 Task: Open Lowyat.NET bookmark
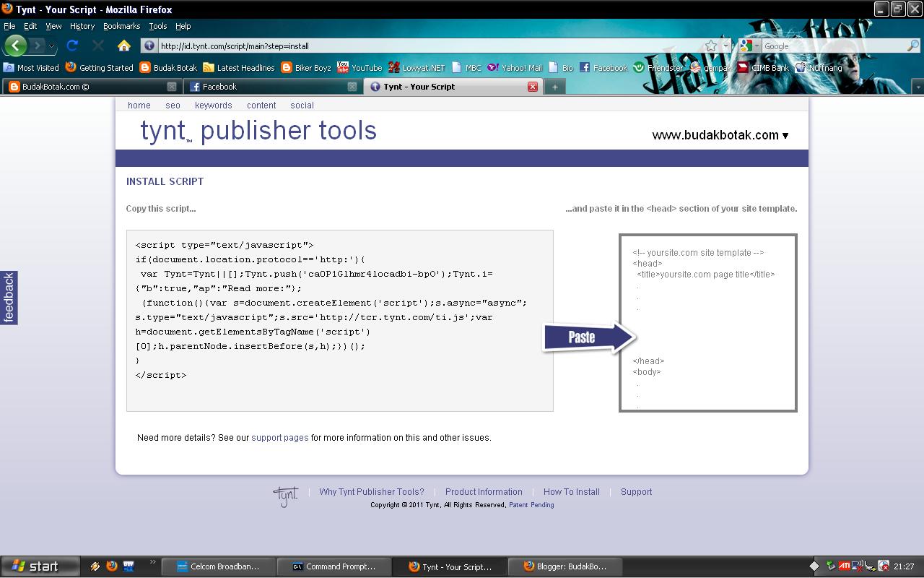point(417,68)
